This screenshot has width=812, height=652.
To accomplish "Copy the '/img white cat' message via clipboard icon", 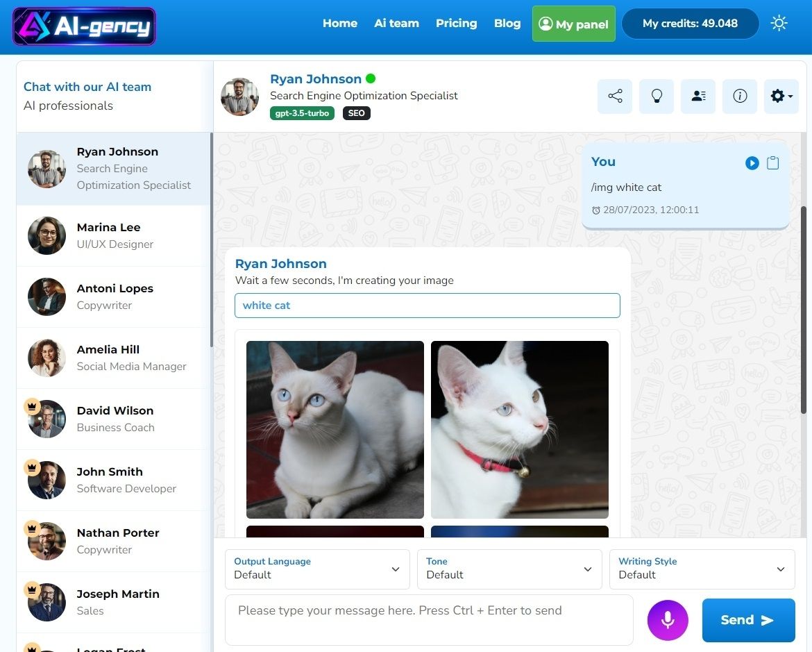I will pos(772,163).
